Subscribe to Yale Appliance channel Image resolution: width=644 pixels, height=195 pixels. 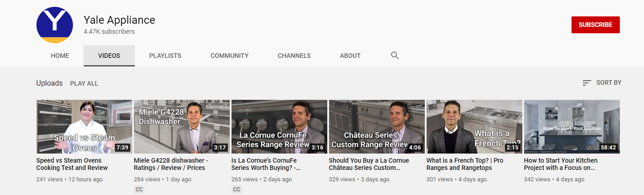click(x=595, y=25)
